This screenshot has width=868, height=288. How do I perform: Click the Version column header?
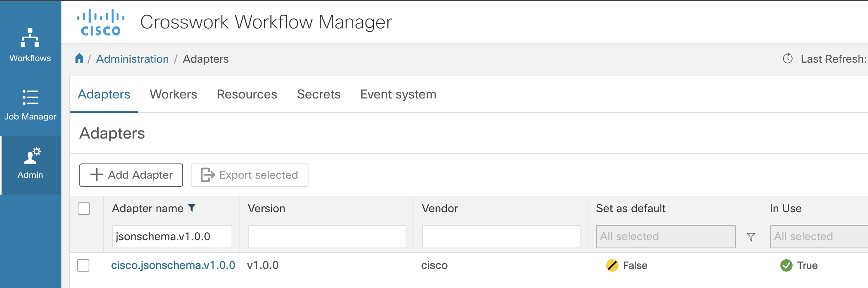tap(267, 209)
